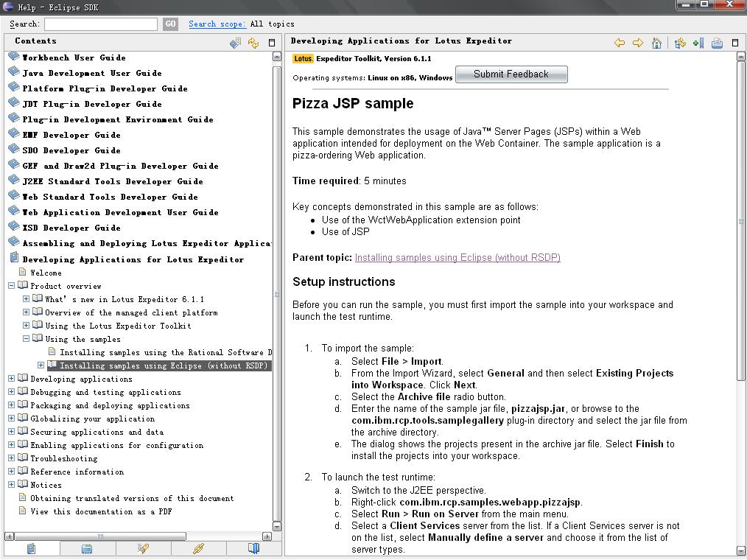Image resolution: width=747 pixels, height=560 pixels.
Task: Click book icon next to Troubleshooting
Action: point(22,458)
